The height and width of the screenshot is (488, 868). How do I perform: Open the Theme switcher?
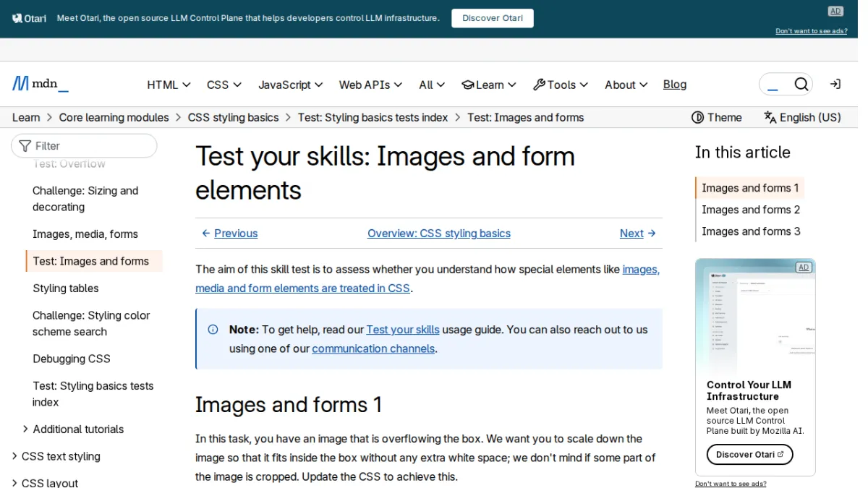tap(717, 117)
